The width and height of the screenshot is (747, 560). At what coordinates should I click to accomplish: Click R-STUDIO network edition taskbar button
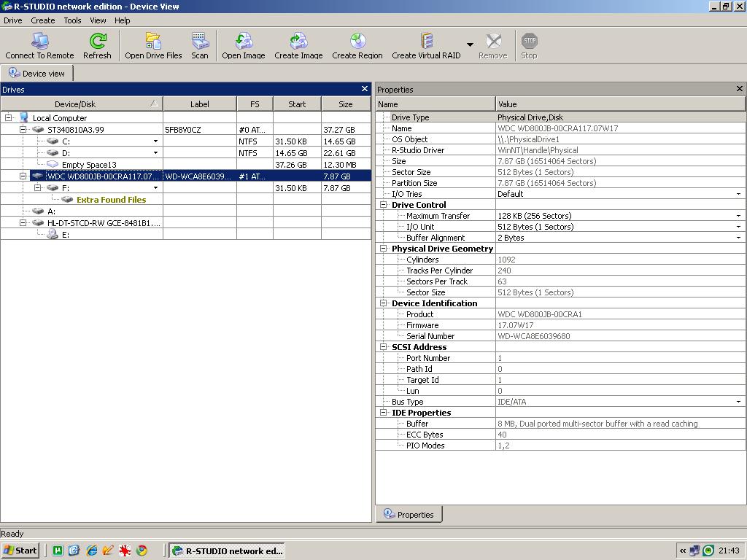pyautogui.click(x=228, y=551)
